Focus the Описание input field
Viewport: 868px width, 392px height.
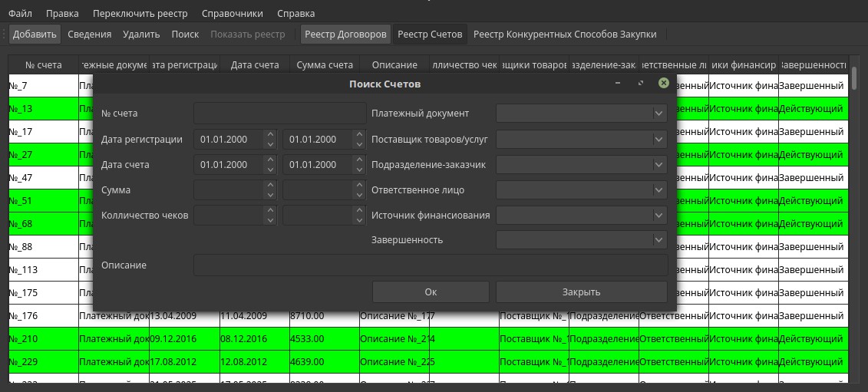pos(431,265)
